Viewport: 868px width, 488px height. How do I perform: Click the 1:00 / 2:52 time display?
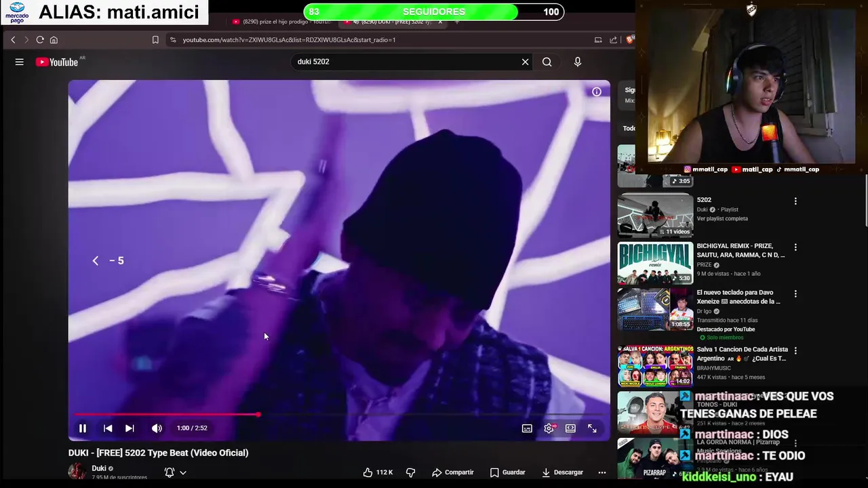pyautogui.click(x=192, y=428)
